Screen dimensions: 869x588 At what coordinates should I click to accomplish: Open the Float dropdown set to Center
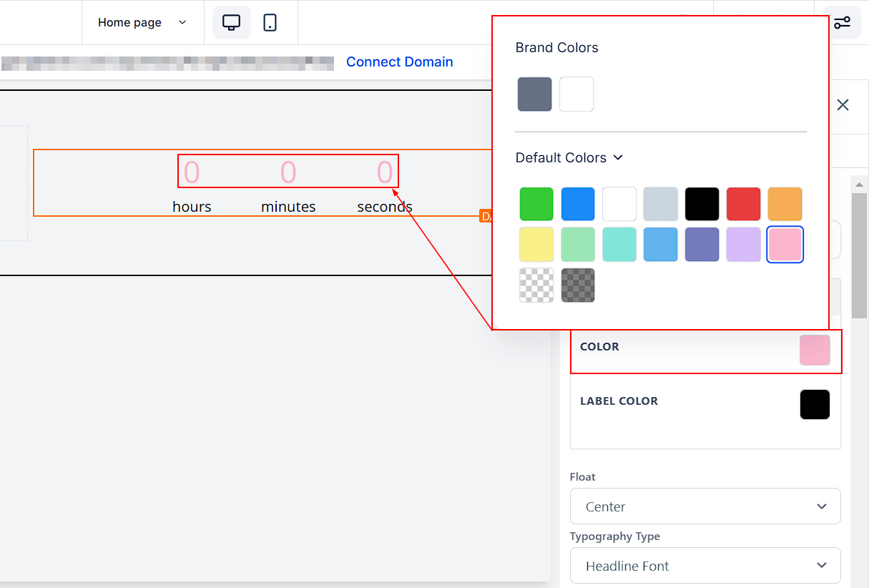click(x=705, y=506)
